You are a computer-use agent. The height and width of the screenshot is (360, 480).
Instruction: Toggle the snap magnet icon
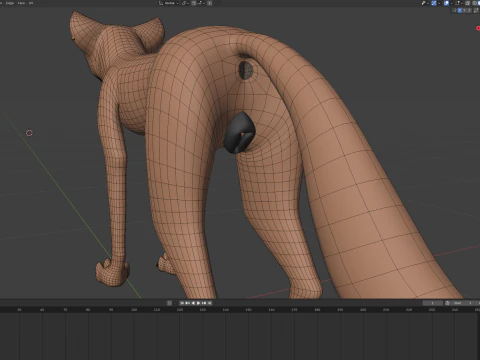click(194, 3)
